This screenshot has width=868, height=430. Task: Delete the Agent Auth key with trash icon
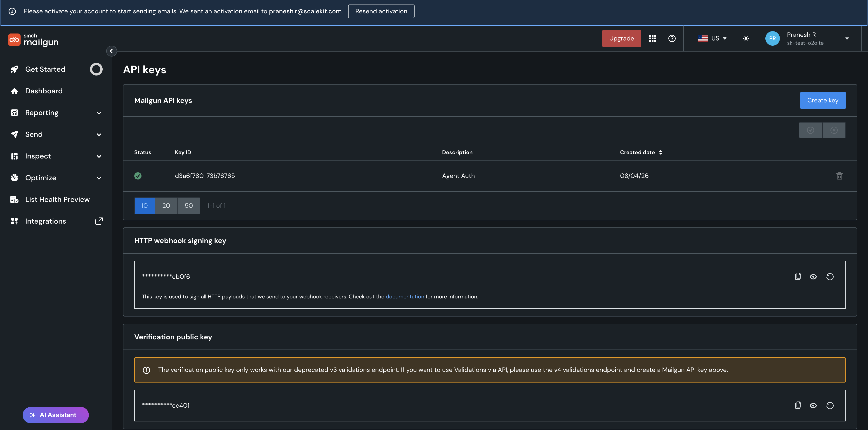pos(839,176)
